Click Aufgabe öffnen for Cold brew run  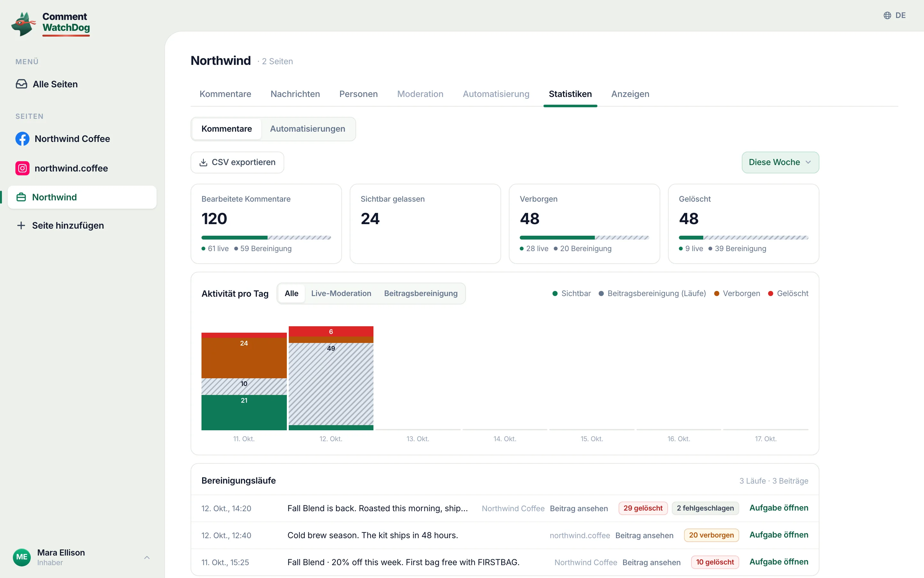click(x=779, y=535)
